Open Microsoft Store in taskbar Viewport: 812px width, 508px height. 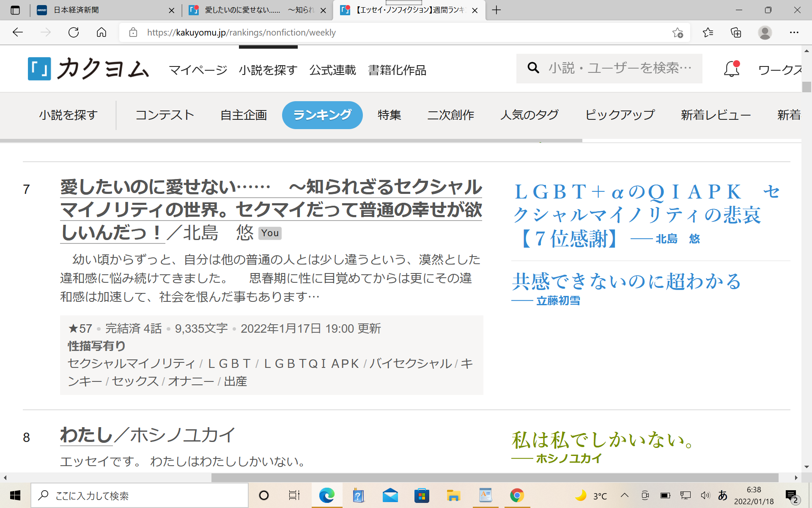422,495
